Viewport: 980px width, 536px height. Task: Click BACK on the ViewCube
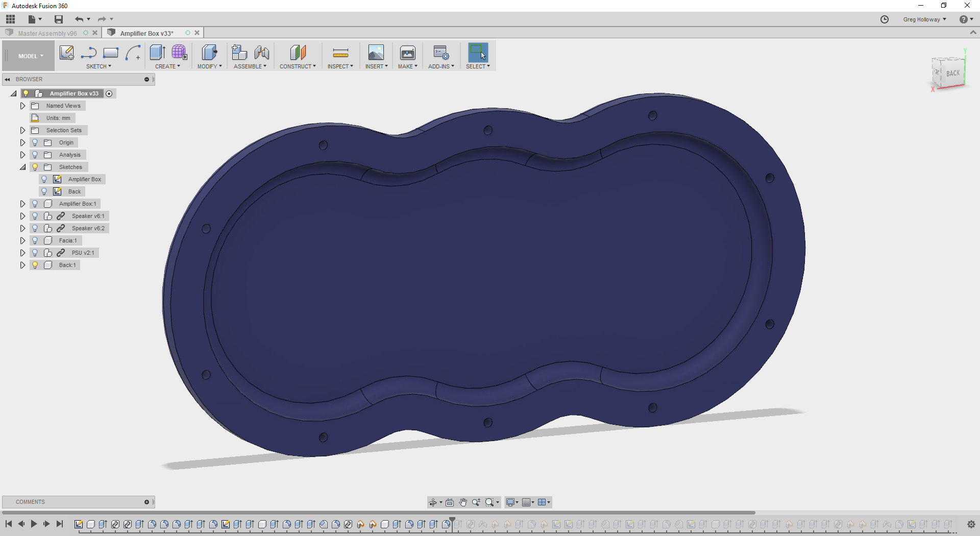952,73
